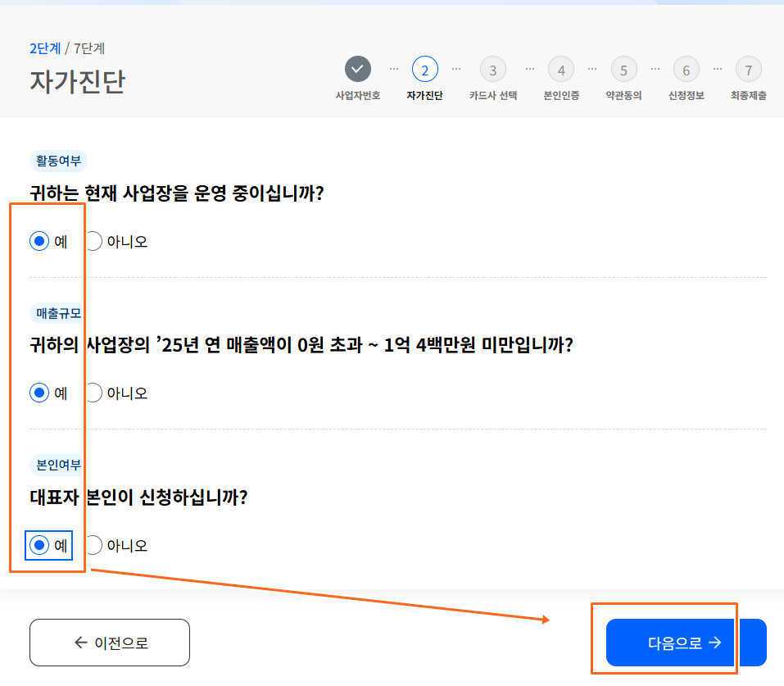Viewport: 784px width, 686px height.
Task: Choose 아니오 for the 본인여부 question
Action: point(94,545)
